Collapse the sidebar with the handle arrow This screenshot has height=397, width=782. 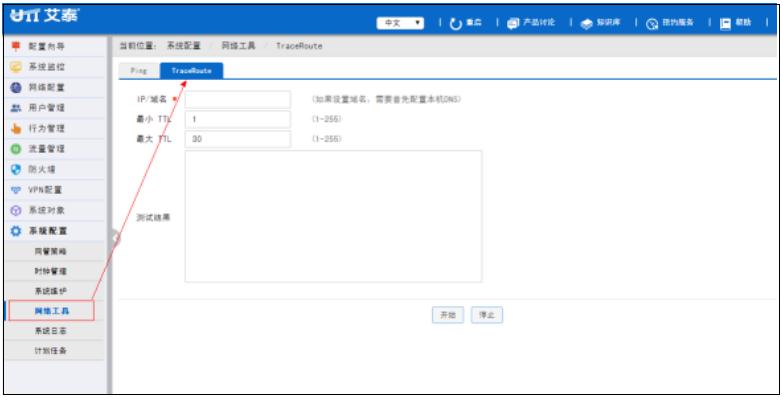point(116,238)
